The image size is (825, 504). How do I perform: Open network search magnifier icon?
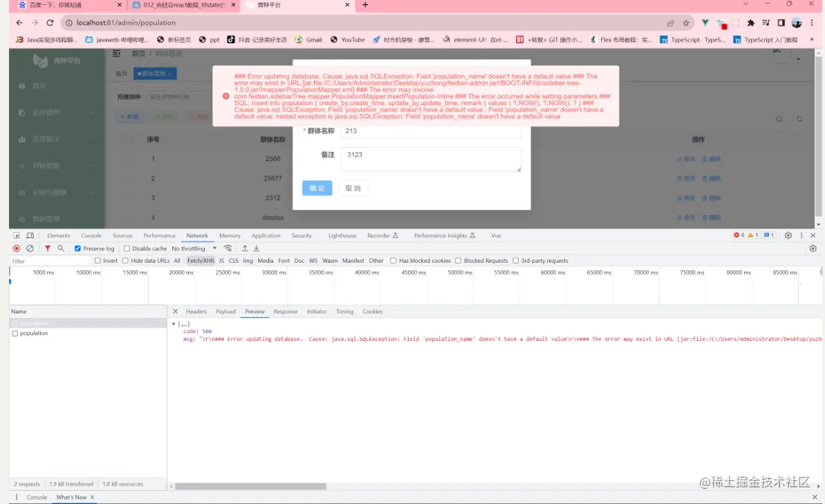(61, 248)
